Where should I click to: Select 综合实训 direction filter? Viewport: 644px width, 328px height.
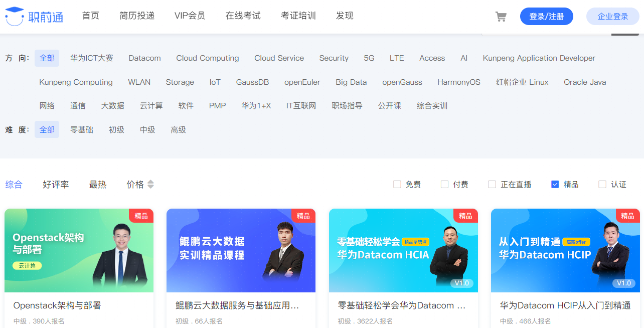coord(432,106)
